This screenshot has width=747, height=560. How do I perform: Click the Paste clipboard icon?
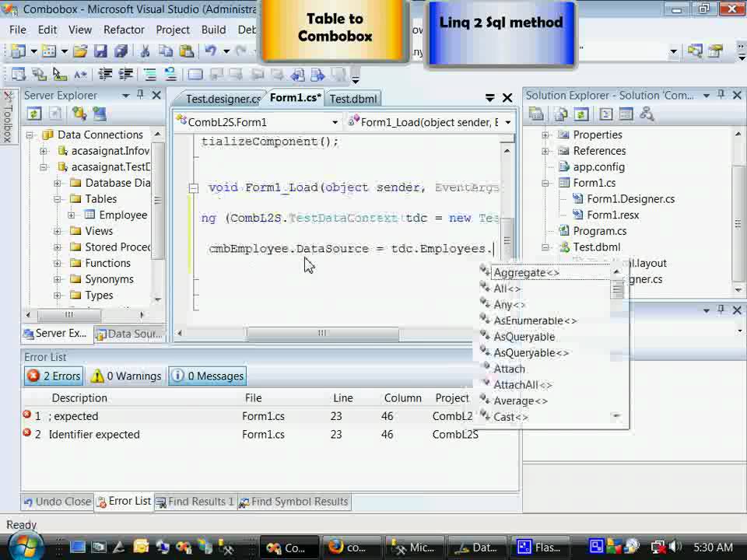(x=186, y=51)
